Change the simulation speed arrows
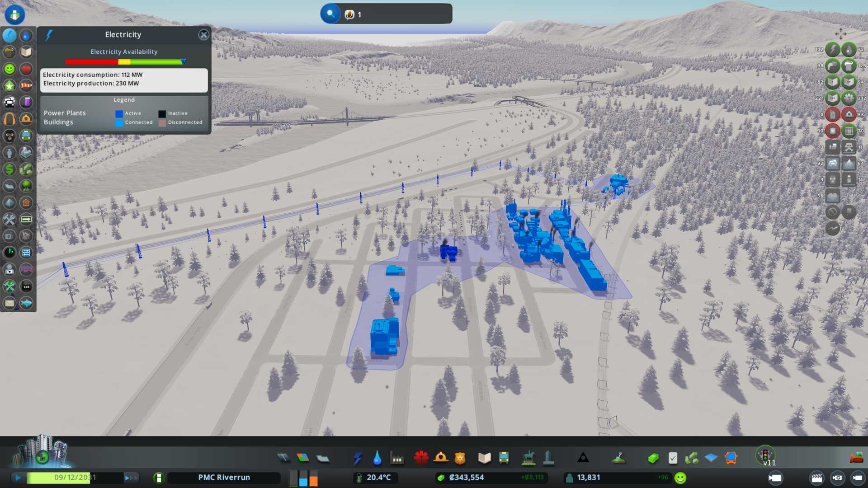 [x=131, y=478]
